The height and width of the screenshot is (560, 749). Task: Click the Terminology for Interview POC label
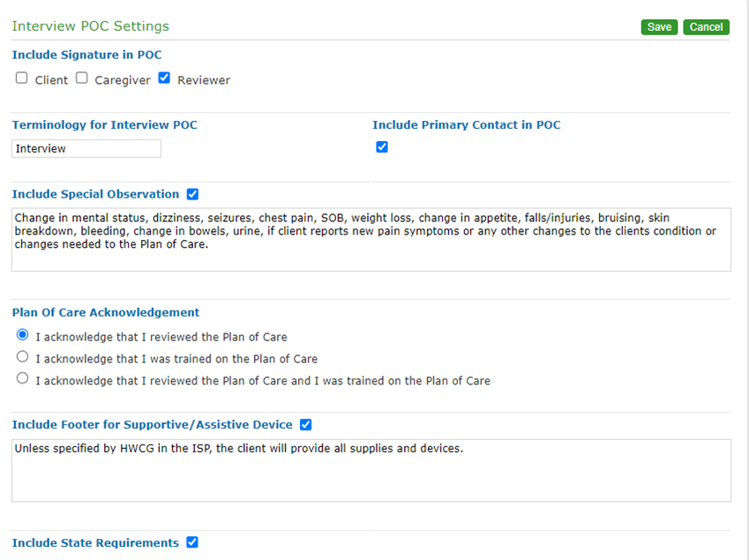click(104, 125)
